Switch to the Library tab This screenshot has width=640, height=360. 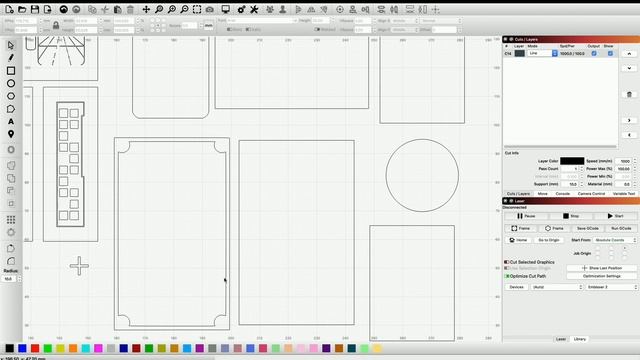coord(580,339)
